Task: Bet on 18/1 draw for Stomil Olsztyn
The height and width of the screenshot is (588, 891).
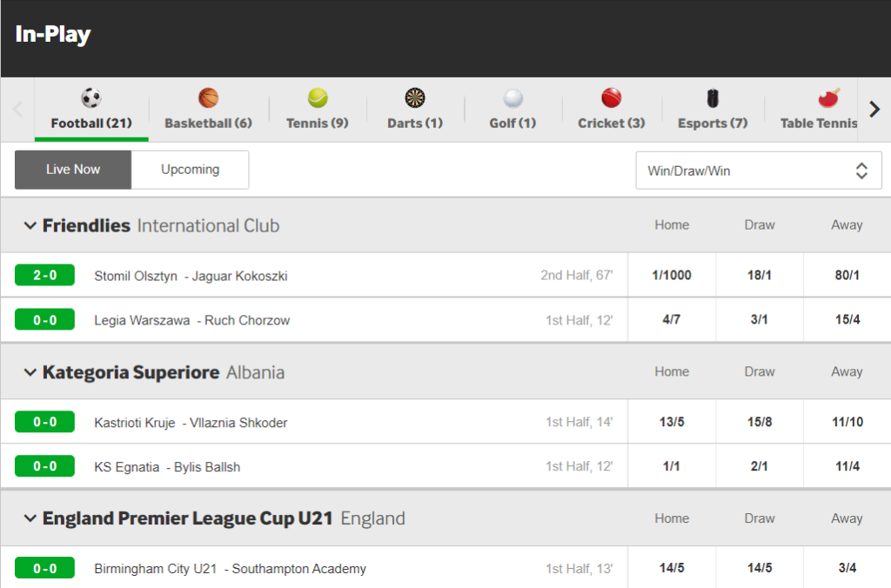Action: pyautogui.click(x=759, y=275)
